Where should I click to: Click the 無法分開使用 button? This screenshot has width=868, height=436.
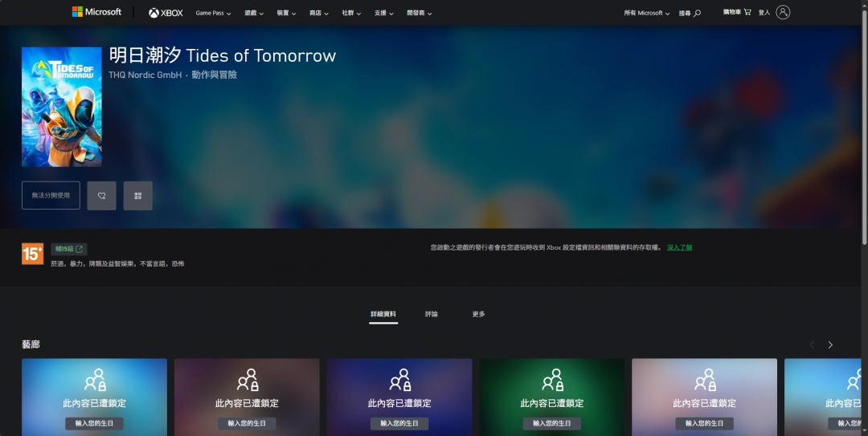point(51,195)
